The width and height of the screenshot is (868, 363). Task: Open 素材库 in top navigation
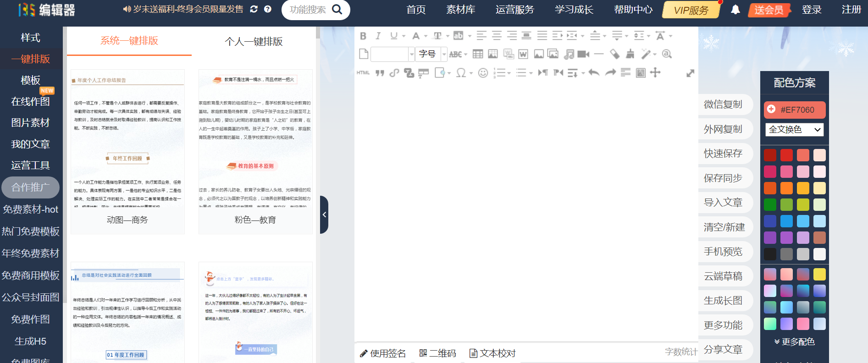coord(460,10)
